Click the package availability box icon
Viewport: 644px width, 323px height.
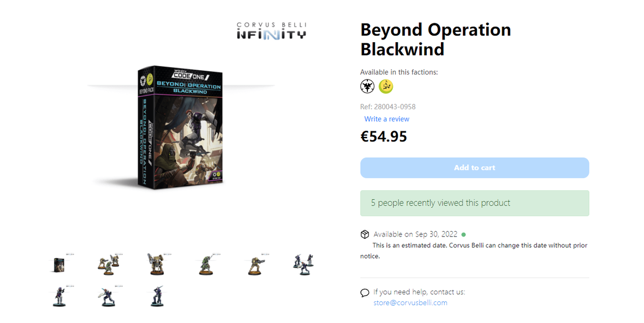(x=365, y=234)
